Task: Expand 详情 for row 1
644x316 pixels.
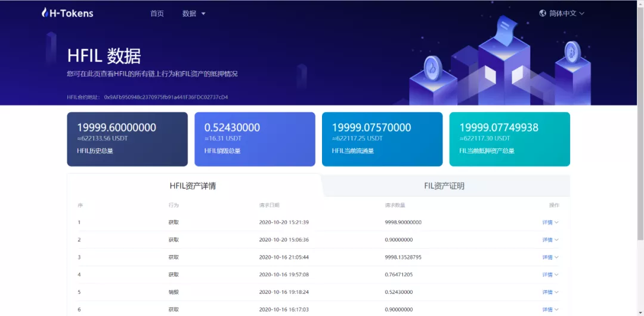Action: [550, 222]
